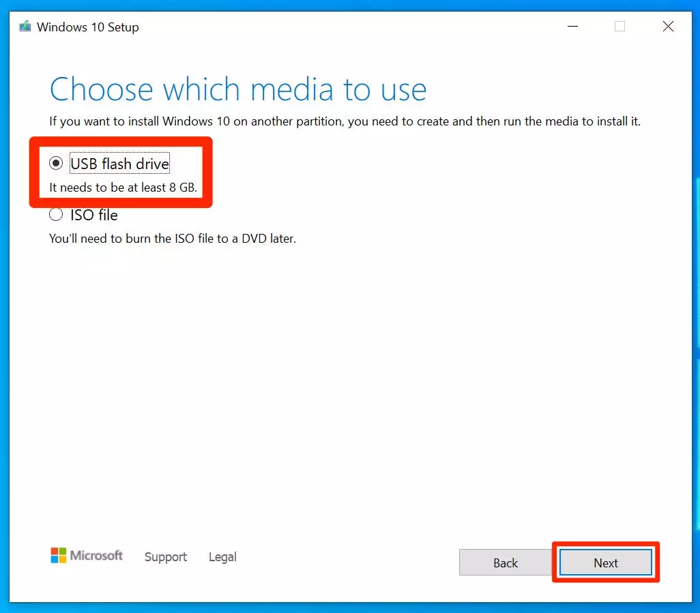Viewport: 700px width, 613px height.
Task: Click the "Choose which media to use" heading
Action: pyautogui.click(x=238, y=89)
